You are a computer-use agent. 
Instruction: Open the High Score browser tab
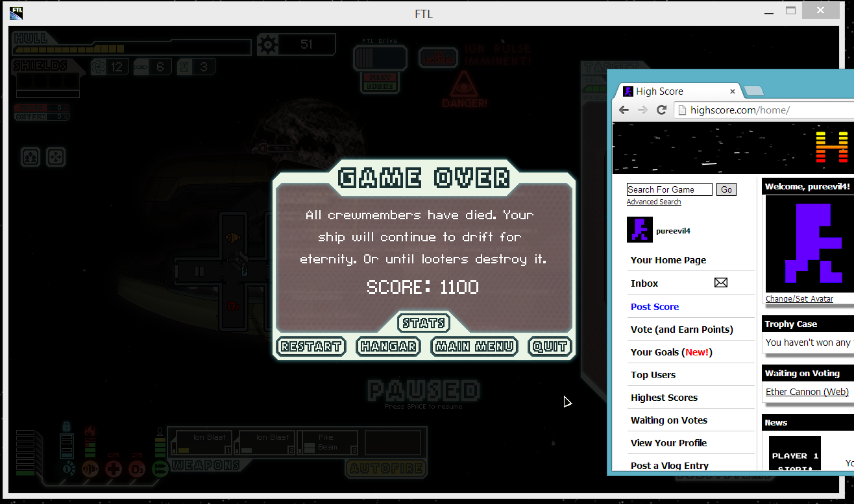pos(675,91)
